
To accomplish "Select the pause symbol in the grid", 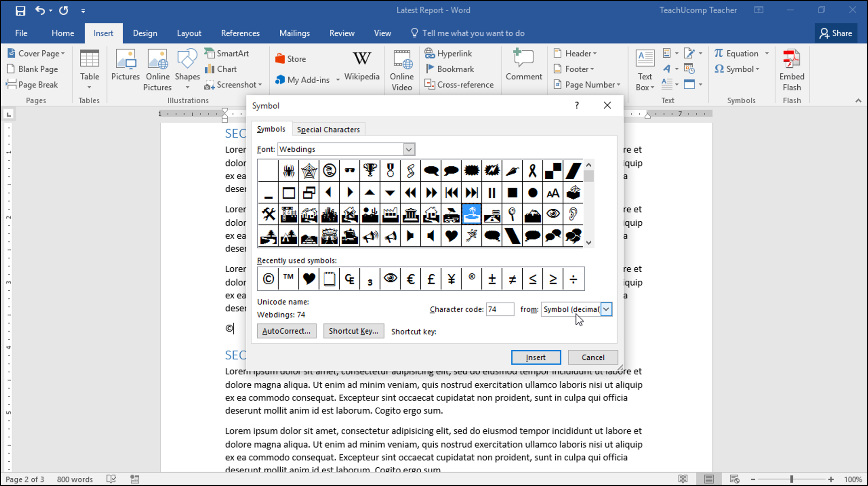I will coord(492,193).
